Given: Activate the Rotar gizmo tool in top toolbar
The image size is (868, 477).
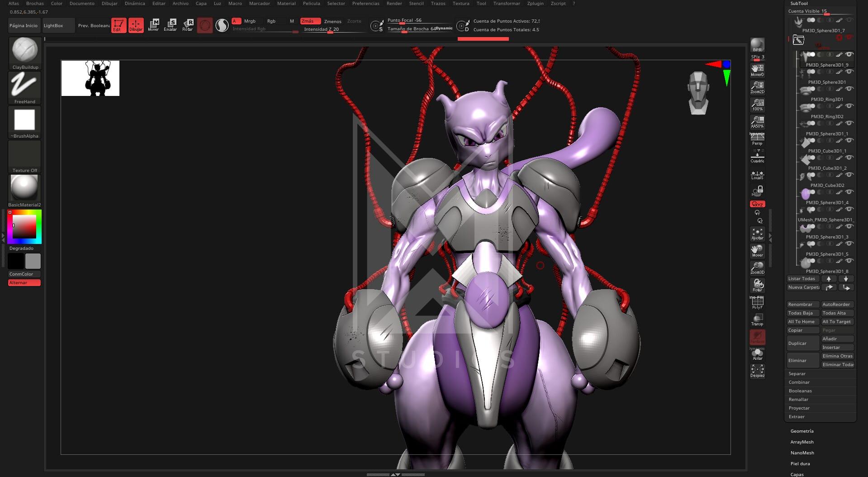Looking at the screenshot, I should pos(188,25).
